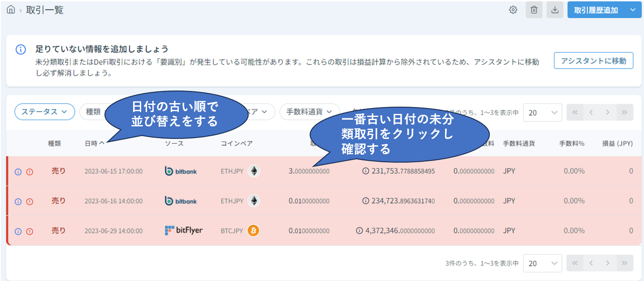The height and width of the screenshot is (281, 644).
Task: Open the 2023-06-15 bitbank sell transaction
Action: click(113, 171)
